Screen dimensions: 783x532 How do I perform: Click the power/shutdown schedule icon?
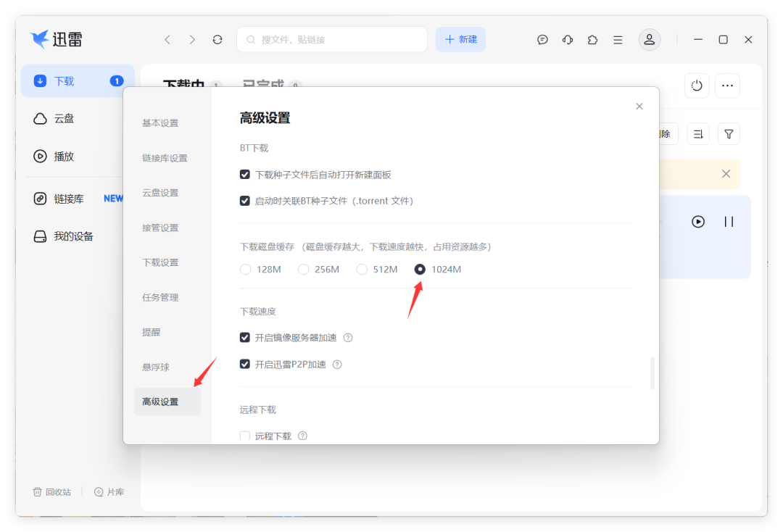pos(697,86)
